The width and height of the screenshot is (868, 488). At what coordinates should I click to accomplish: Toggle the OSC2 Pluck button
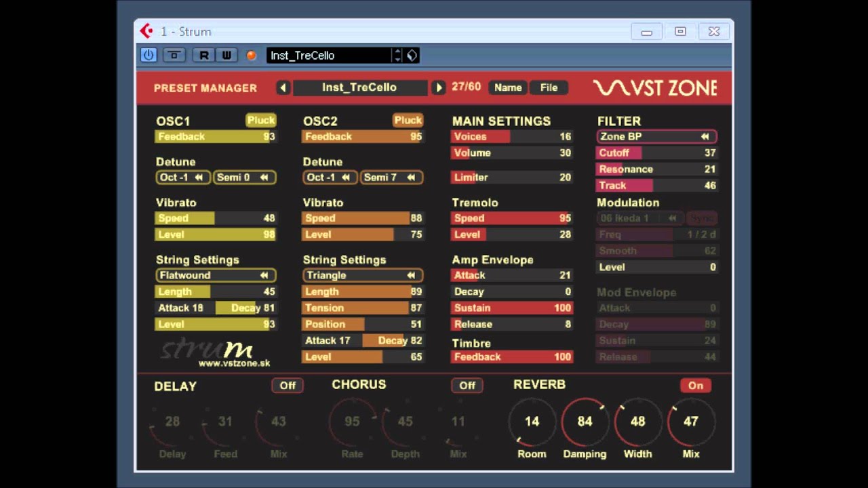tap(408, 120)
